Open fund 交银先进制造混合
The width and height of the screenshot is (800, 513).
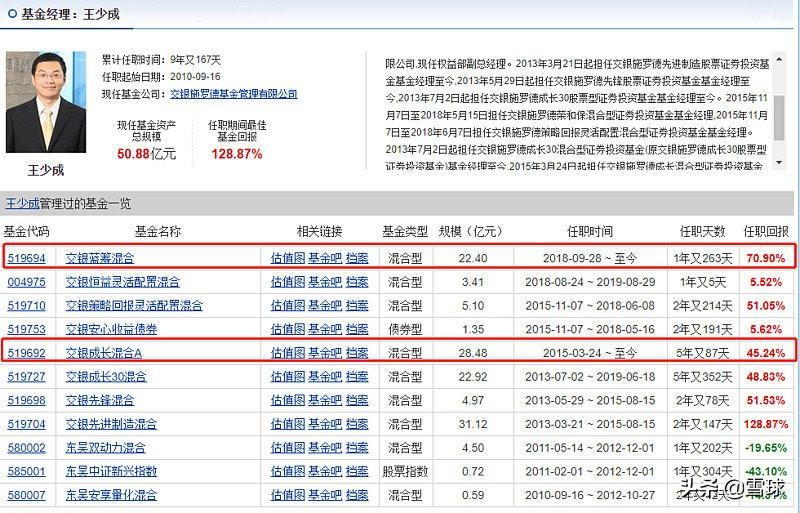tap(111, 424)
